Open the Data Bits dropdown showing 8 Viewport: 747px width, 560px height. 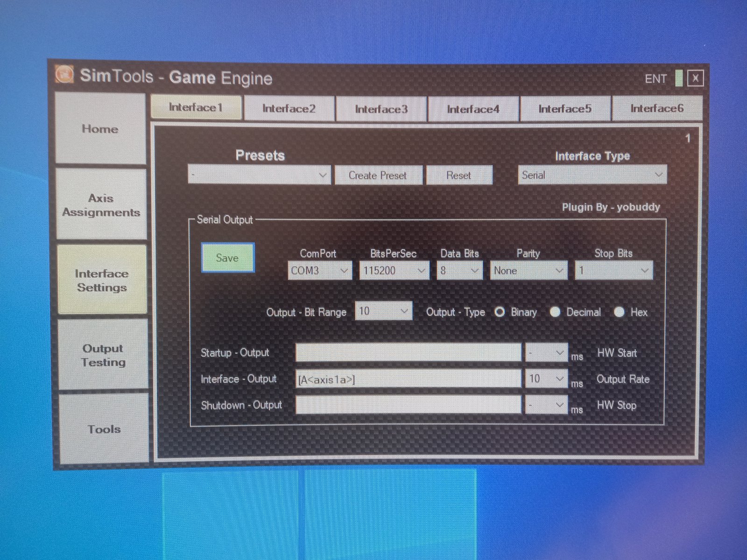tap(459, 271)
